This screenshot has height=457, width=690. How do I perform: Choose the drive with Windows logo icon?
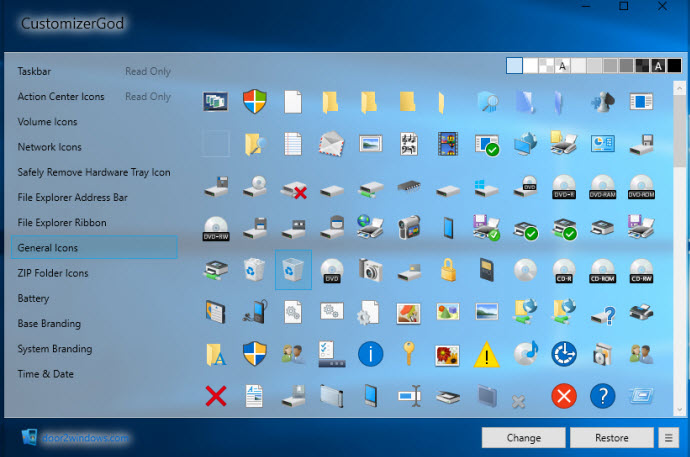coord(486,187)
